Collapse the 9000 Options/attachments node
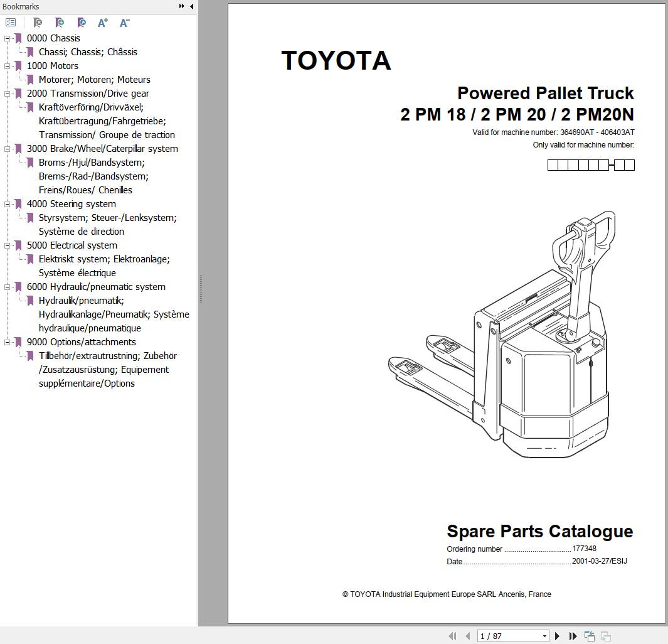Viewport: 668px width, 644px height. point(7,342)
